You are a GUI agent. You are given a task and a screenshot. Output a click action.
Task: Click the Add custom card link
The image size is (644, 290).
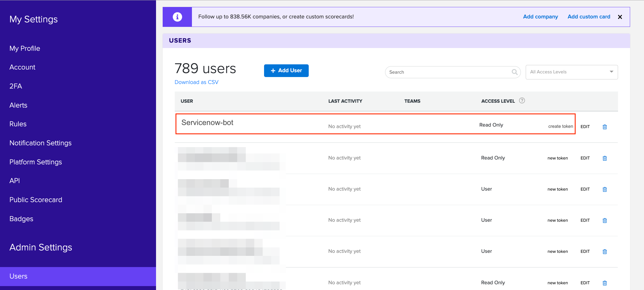[588, 17]
